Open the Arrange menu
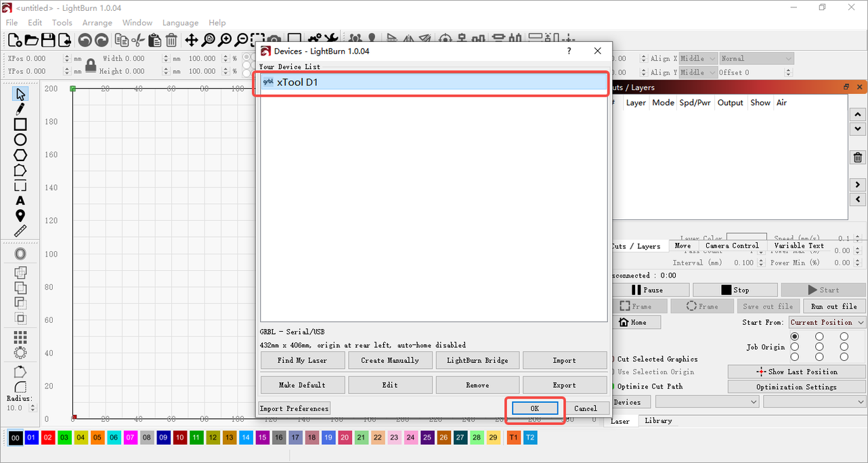The width and height of the screenshot is (868, 463). click(97, 22)
